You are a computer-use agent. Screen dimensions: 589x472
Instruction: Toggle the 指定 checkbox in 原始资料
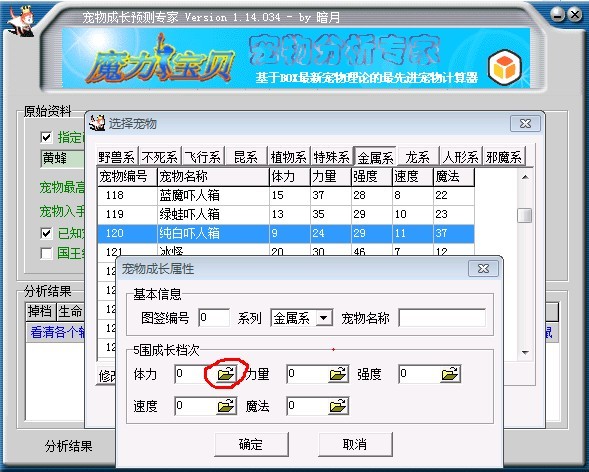point(46,137)
